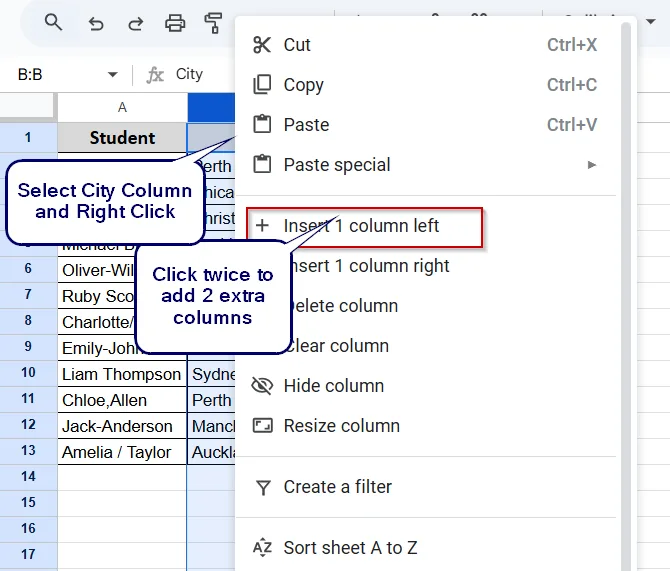This screenshot has height=571, width=670.
Task: Select column A header
Action: point(122,107)
